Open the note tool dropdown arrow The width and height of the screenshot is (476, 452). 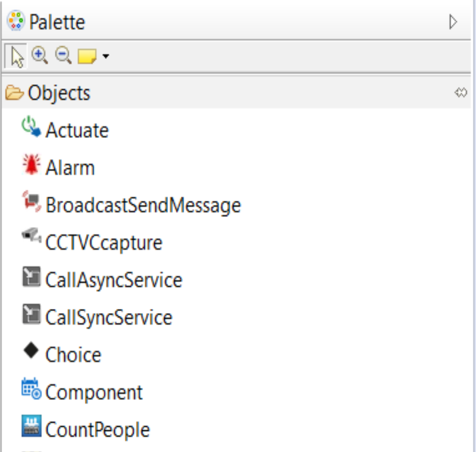tap(106, 57)
